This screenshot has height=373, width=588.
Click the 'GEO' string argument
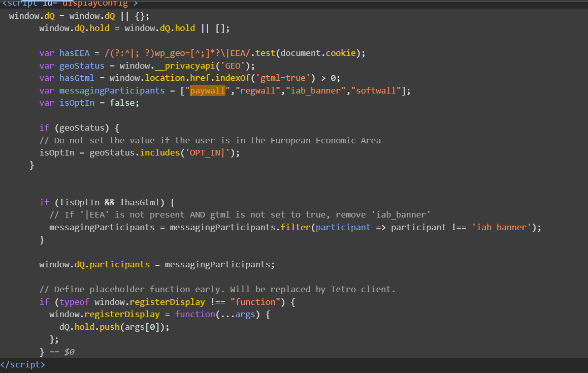(235, 66)
